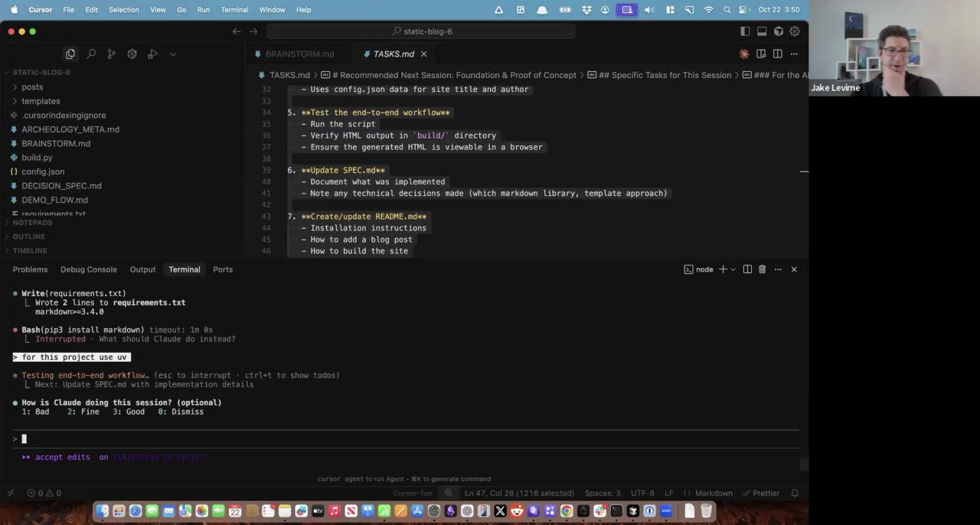The height and width of the screenshot is (525, 980).
Task: Change language mode by clicking Markdown
Action: pyautogui.click(x=714, y=493)
